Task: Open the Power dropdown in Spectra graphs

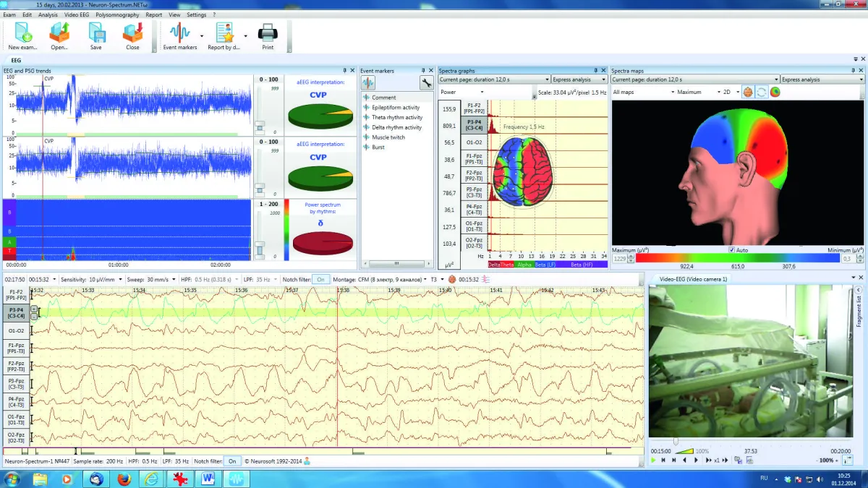Action: point(462,92)
